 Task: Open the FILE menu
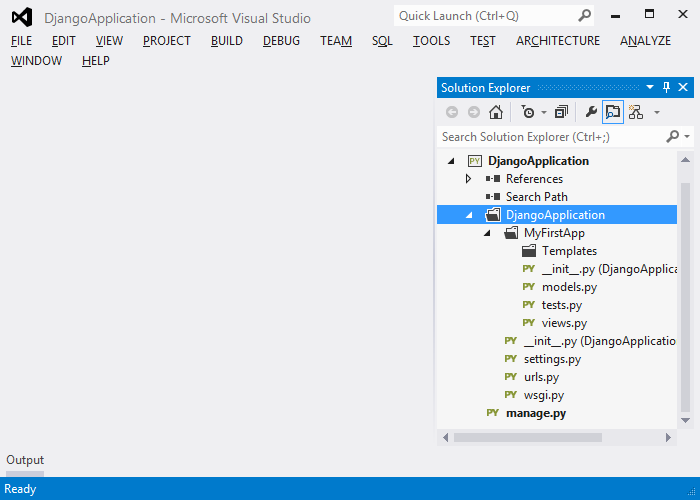pos(21,41)
